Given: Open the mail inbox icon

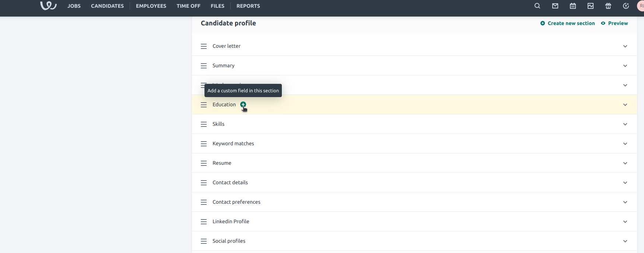Looking at the screenshot, I should pyautogui.click(x=555, y=6).
